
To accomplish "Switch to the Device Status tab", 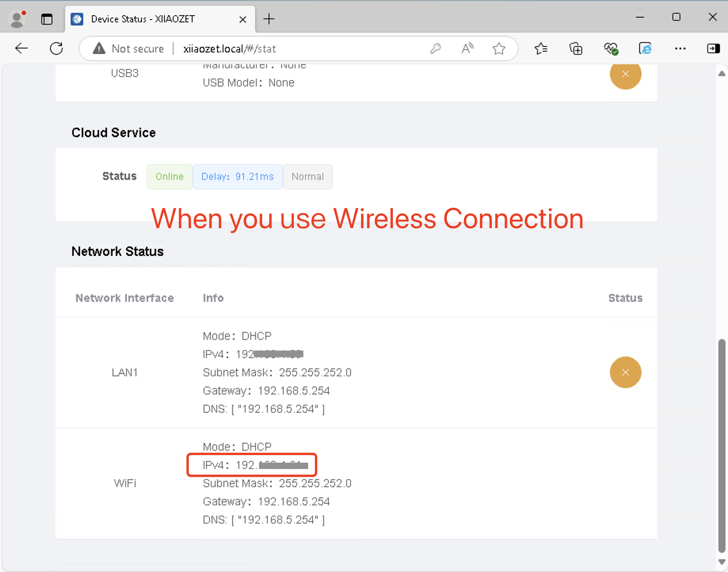I will (143, 19).
